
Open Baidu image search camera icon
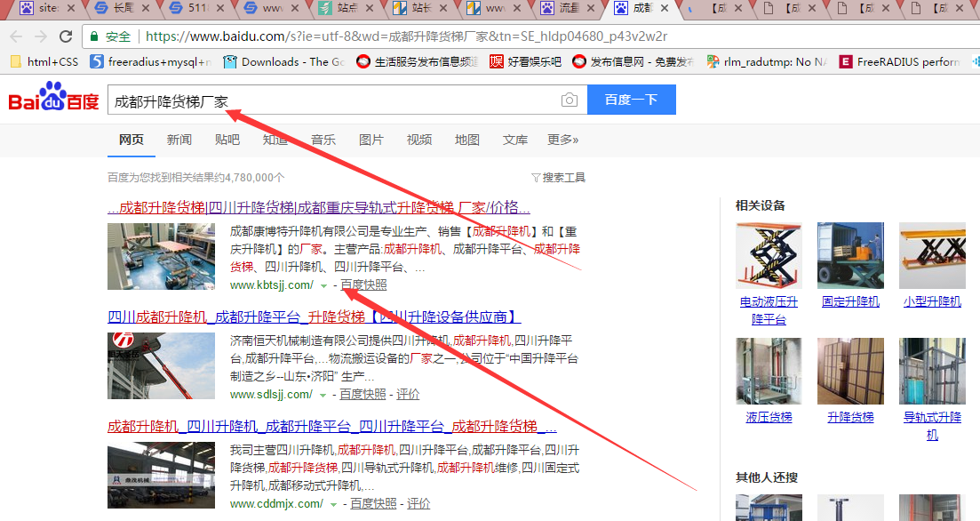[570, 100]
